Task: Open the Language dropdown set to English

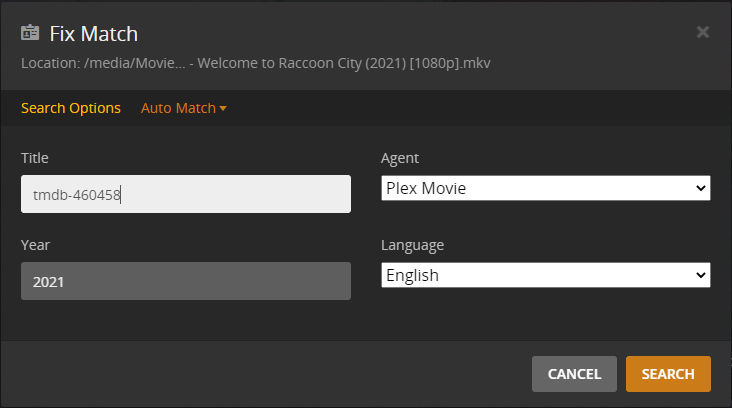Action: click(x=545, y=275)
